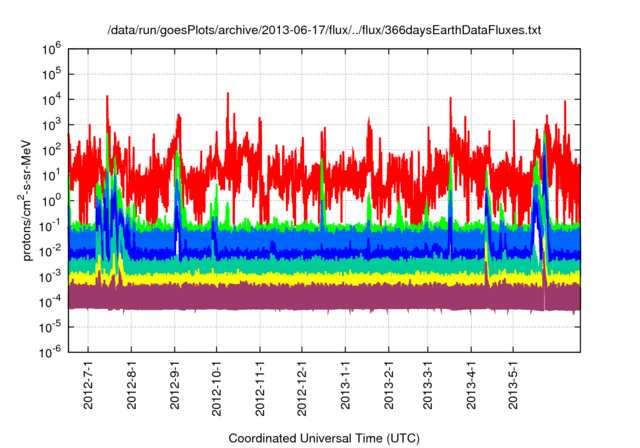Click the 2012-8-1 date label
The image size is (640, 448).
[x=131, y=385]
